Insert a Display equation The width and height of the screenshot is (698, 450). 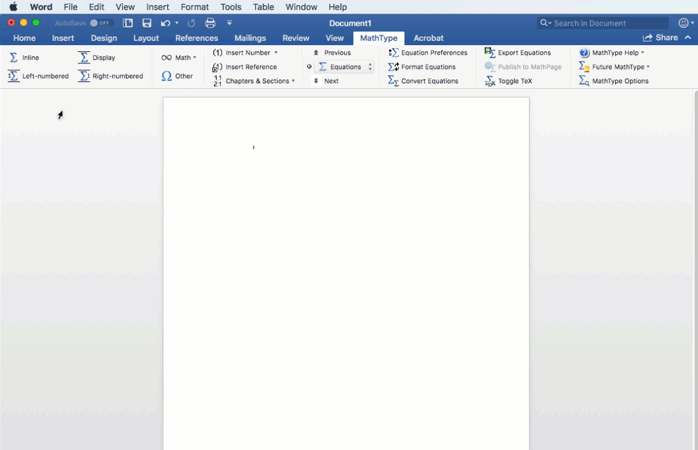point(97,58)
